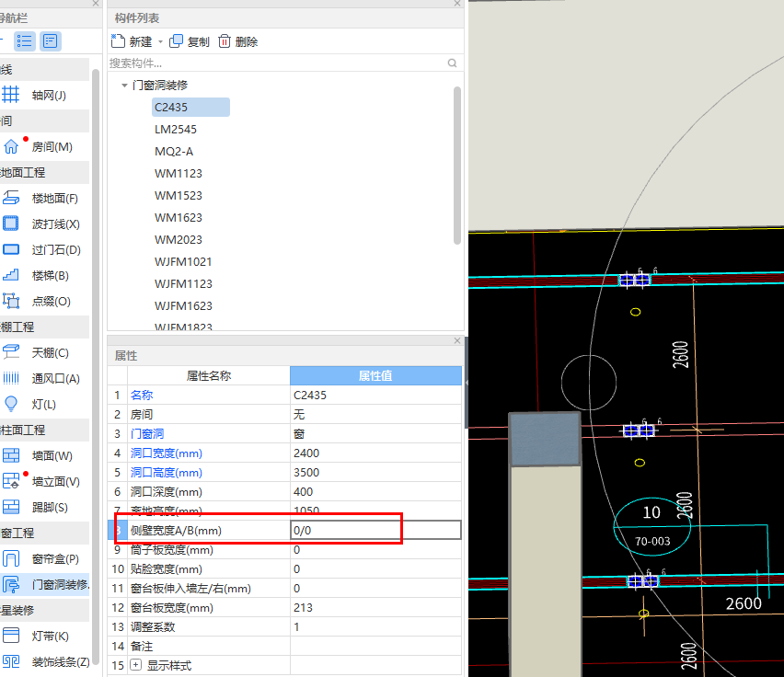Edit 洞口宽度 value 2400
784x677 pixels.
pos(375,453)
